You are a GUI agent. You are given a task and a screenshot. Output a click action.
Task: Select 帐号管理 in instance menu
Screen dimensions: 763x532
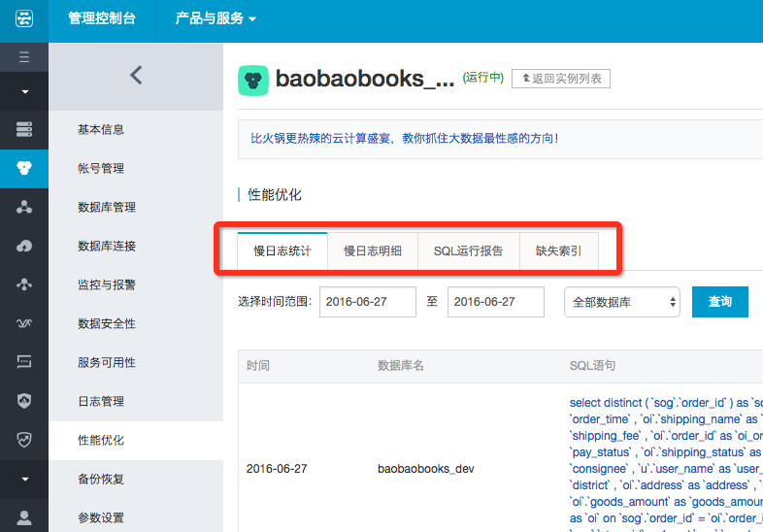pyautogui.click(x=101, y=168)
